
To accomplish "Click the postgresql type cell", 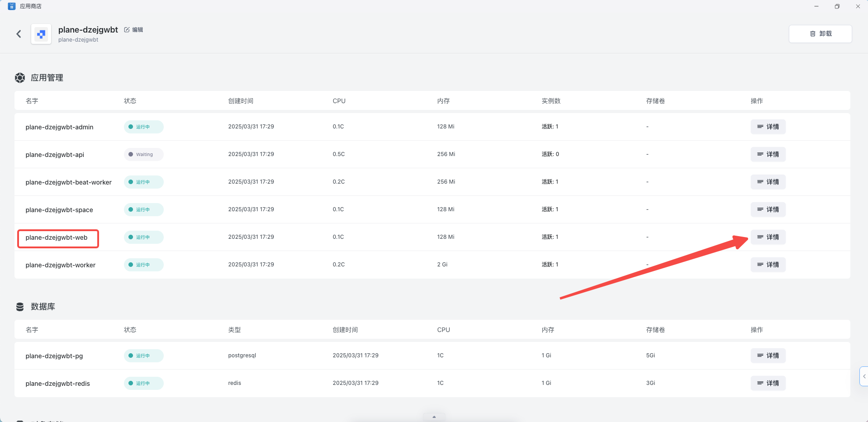I will pyautogui.click(x=242, y=356).
